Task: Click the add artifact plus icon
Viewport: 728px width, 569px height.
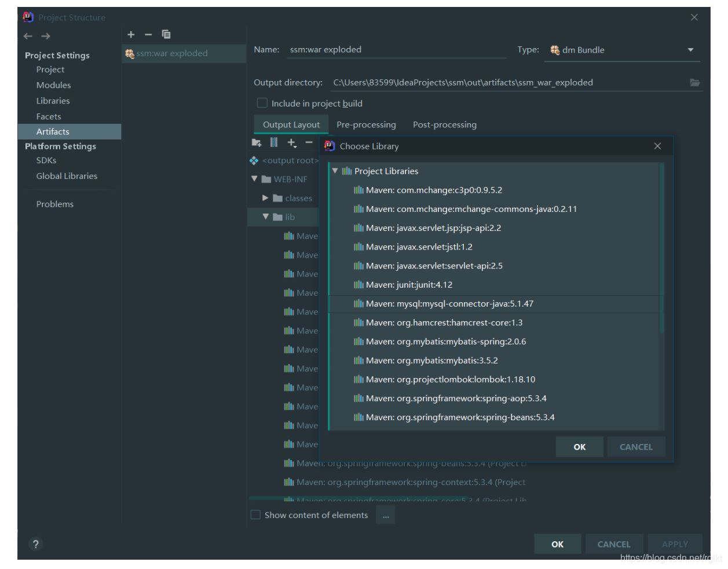Action: 131,35
